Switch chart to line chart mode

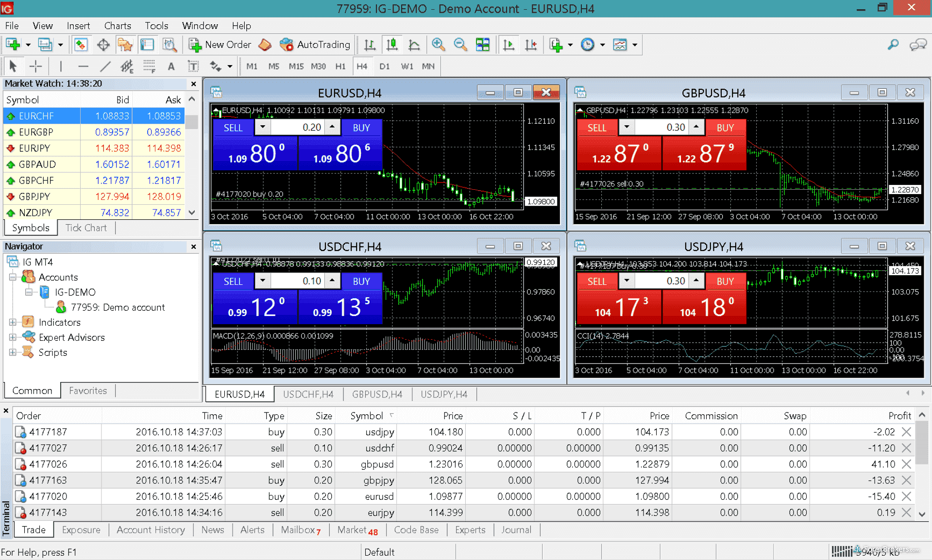click(x=414, y=44)
